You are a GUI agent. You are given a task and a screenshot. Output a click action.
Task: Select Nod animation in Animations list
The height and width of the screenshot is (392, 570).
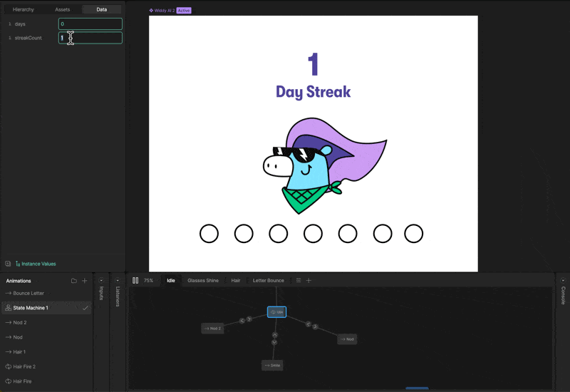click(x=18, y=337)
